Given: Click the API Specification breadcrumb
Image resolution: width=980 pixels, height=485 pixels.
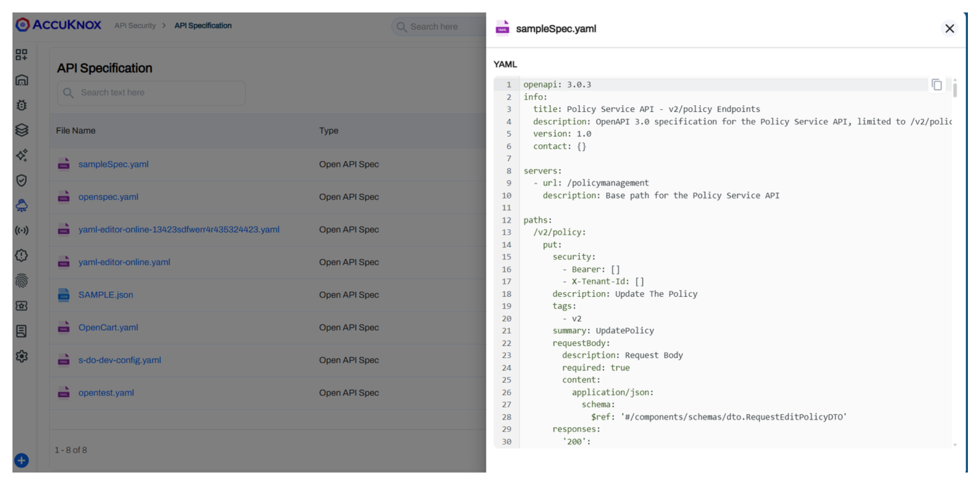Looking at the screenshot, I should [203, 26].
